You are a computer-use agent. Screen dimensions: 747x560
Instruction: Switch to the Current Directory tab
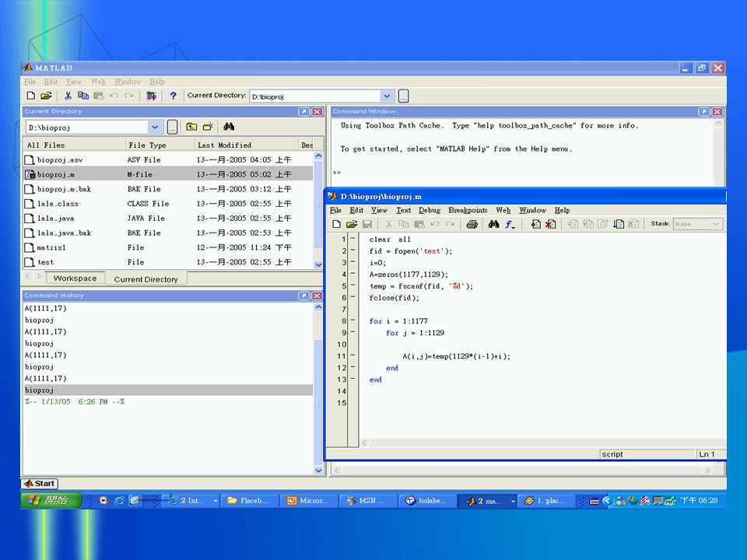pyautogui.click(x=146, y=279)
